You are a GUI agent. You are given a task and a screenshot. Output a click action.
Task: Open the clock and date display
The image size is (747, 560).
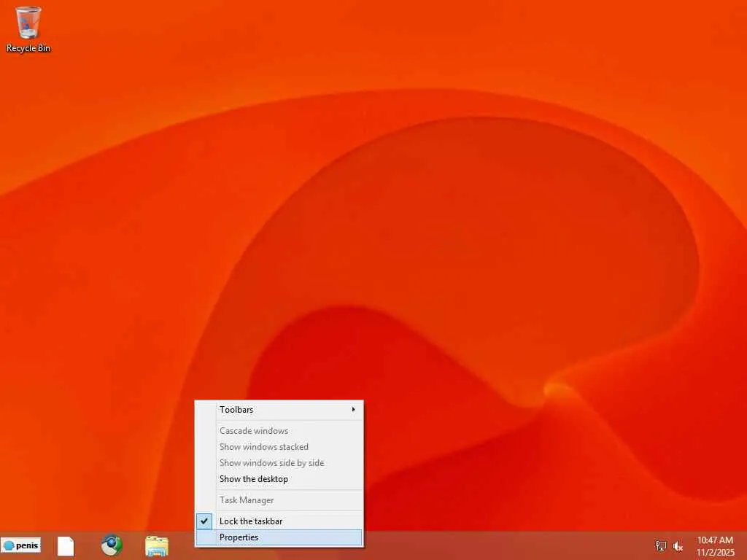(715, 546)
